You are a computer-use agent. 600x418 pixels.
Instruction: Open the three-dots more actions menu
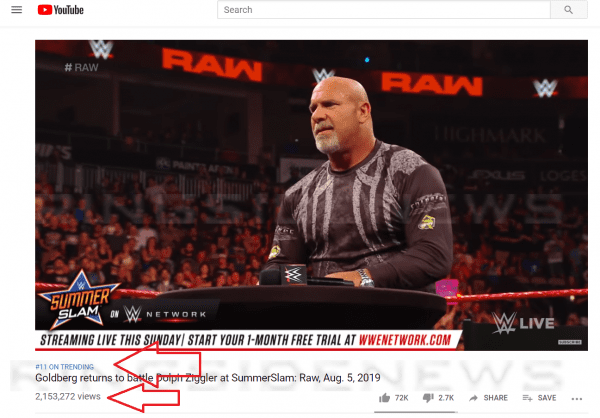pyautogui.click(x=577, y=399)
